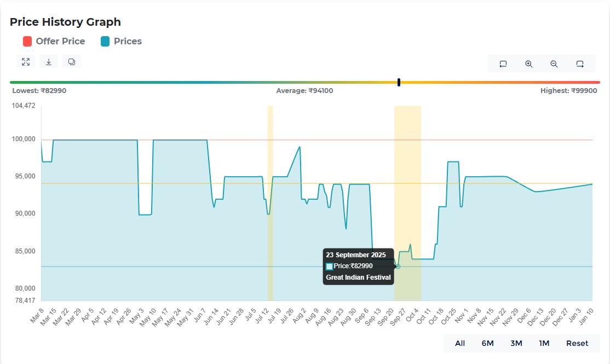Click the narrow yellow band near Jul 12
The width and height of the screenshot is (610, 364).
270,164
